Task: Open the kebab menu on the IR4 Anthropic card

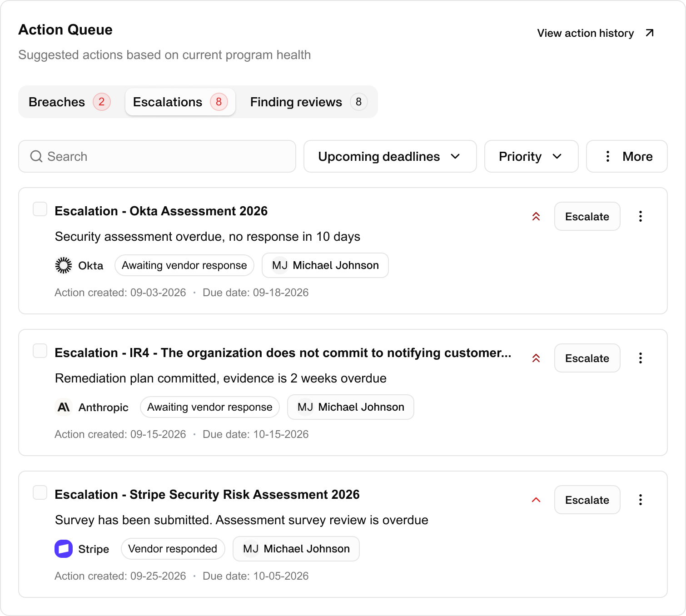Action: tap(641, 358)
